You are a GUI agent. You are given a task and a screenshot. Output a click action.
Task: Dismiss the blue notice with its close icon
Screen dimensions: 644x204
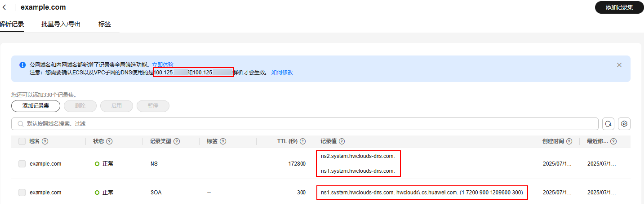pos(619,65)
